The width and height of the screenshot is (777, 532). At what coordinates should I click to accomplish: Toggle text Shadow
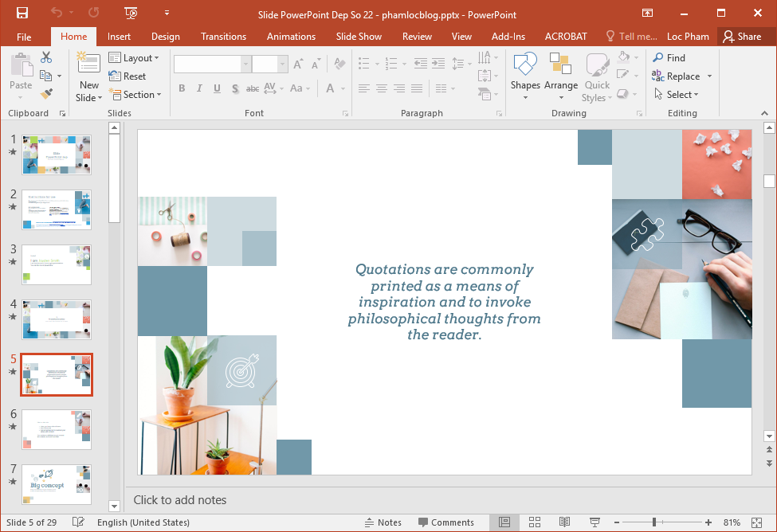235,88
